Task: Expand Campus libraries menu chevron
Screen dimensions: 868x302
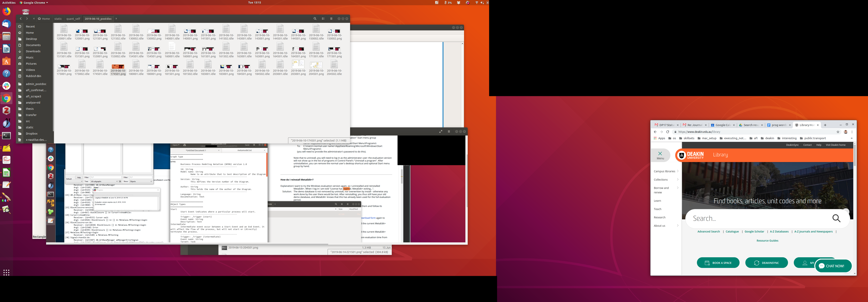Action: click(x=678, y=171)
